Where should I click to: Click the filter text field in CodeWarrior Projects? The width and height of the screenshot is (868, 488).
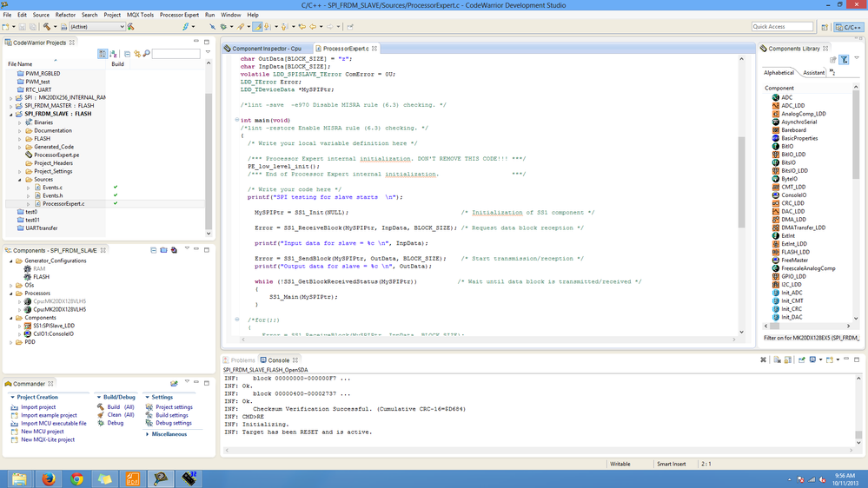[176, 54]
